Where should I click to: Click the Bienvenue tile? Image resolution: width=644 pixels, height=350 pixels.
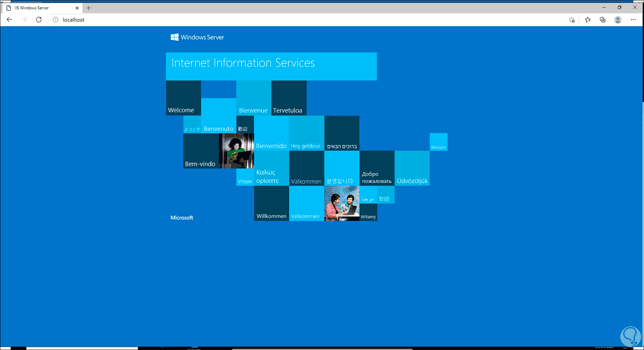click(x=254, y=98)
